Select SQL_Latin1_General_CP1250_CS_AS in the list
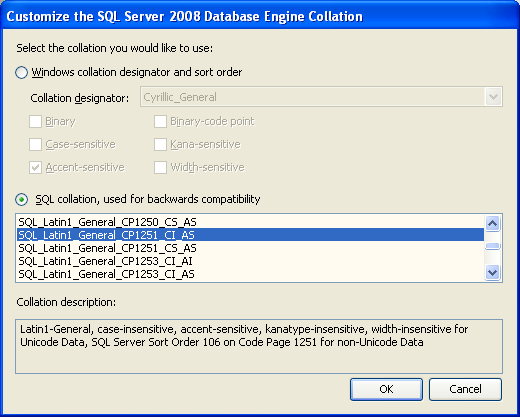520x417 pixels. pyautogui.click(x=250, y=222)
